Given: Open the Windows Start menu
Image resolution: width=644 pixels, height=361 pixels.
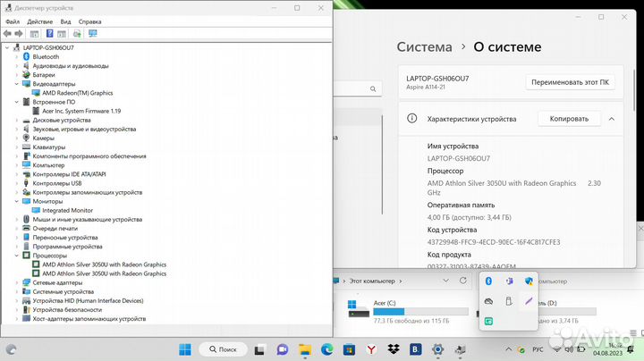Looking at the screenshot, I should click(x=185, y=349).
